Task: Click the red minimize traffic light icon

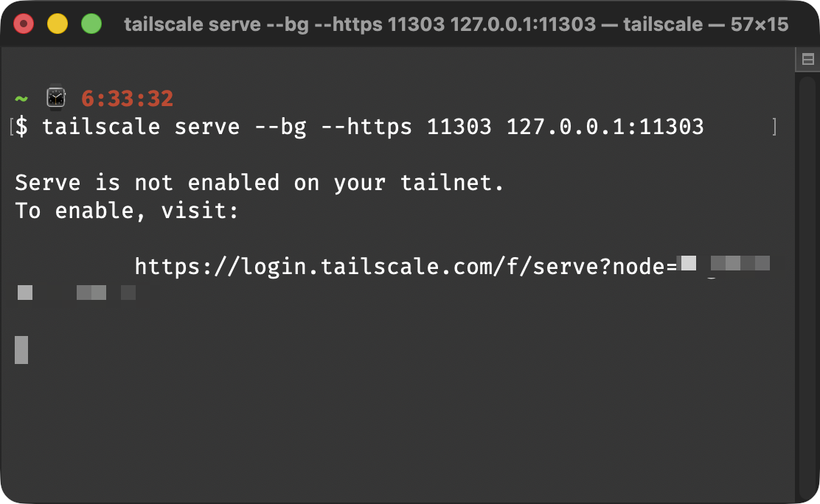Action: click(24, 23)
